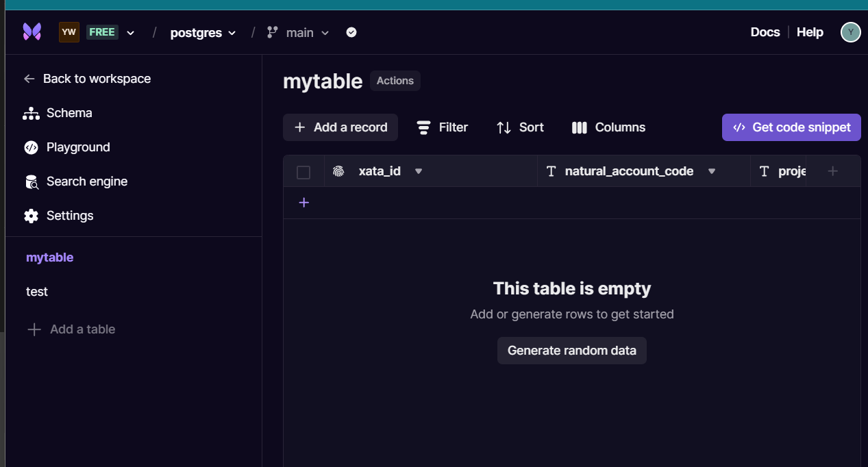
Task: Click Generate random data button
Action: (x=571, y=351)
